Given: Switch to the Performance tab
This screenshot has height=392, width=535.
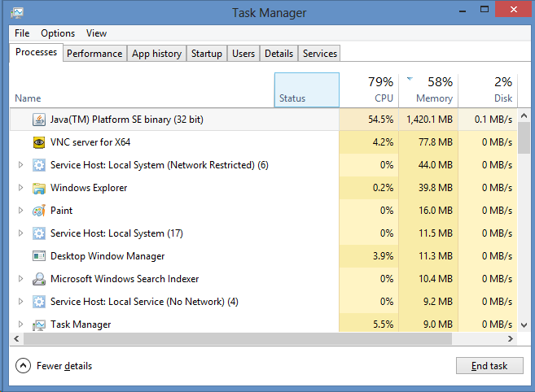Looking at the screenshot, I should [x=94, y=54].
